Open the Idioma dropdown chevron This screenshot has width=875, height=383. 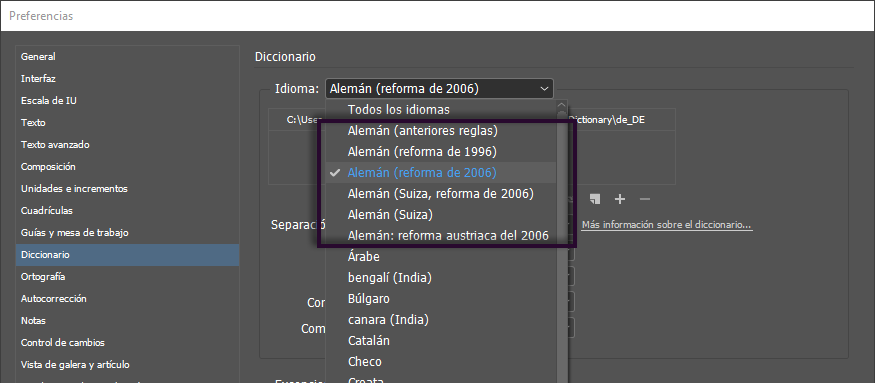tap(544, 89)
